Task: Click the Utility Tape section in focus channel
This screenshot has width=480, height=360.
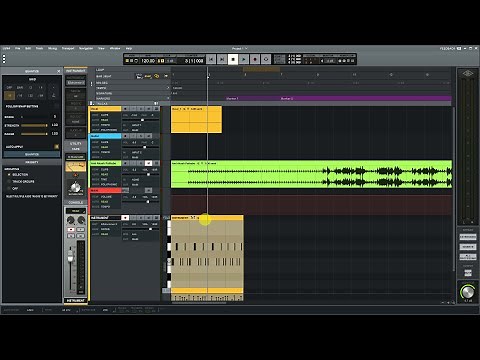Action: pos(76,146)
